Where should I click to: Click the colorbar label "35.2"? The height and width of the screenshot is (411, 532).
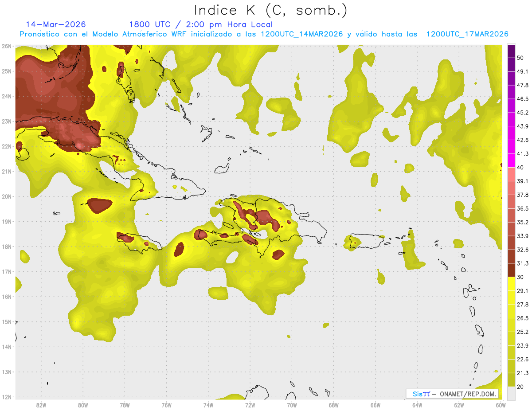(x=523, y=222)
